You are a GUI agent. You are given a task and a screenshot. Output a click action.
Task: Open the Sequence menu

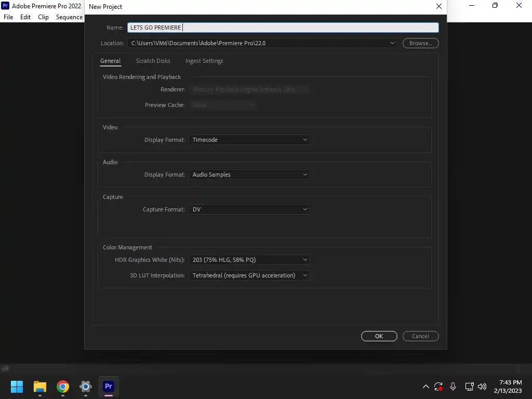coord(69,17)
